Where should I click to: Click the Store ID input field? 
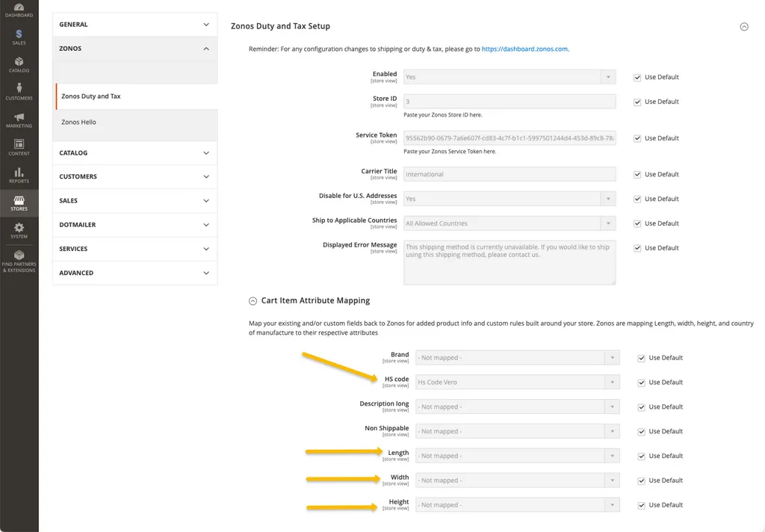click(x=510, y=102)
